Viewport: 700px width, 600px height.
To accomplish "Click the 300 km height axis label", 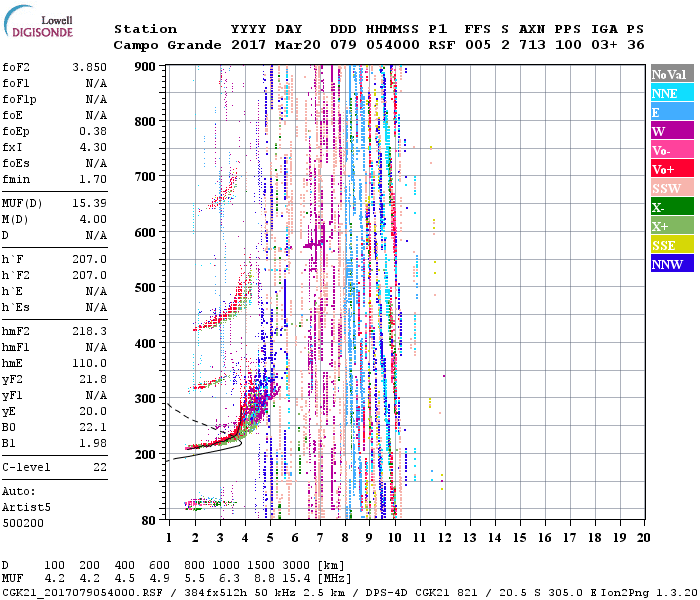I will coord(145,398).
